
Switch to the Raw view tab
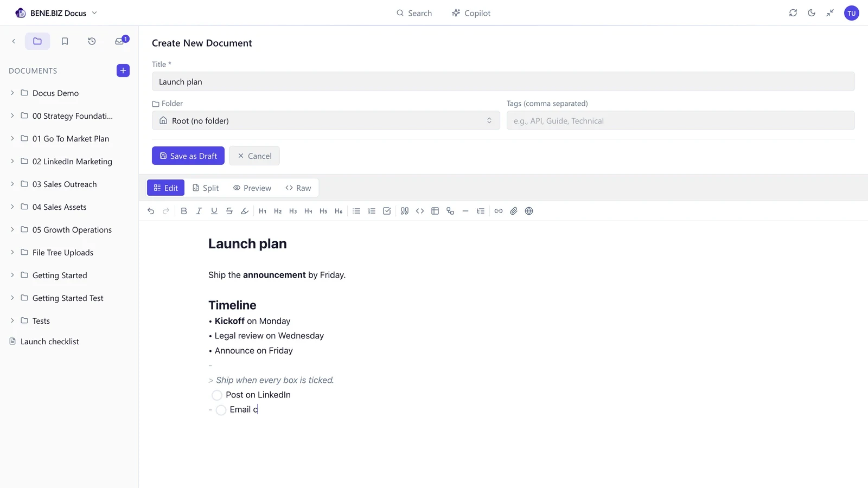(298, 188)
